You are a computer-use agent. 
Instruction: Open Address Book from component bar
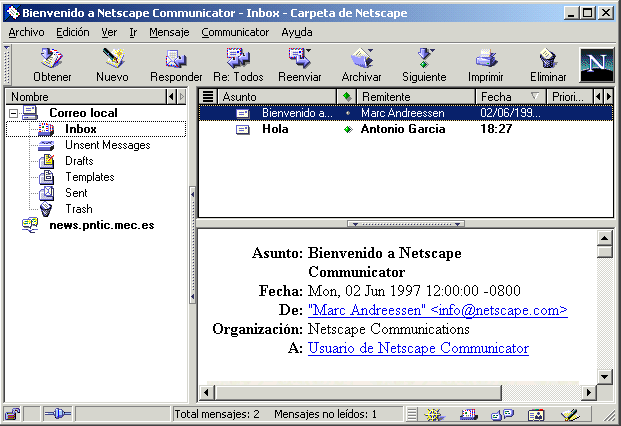click(536, 415)
